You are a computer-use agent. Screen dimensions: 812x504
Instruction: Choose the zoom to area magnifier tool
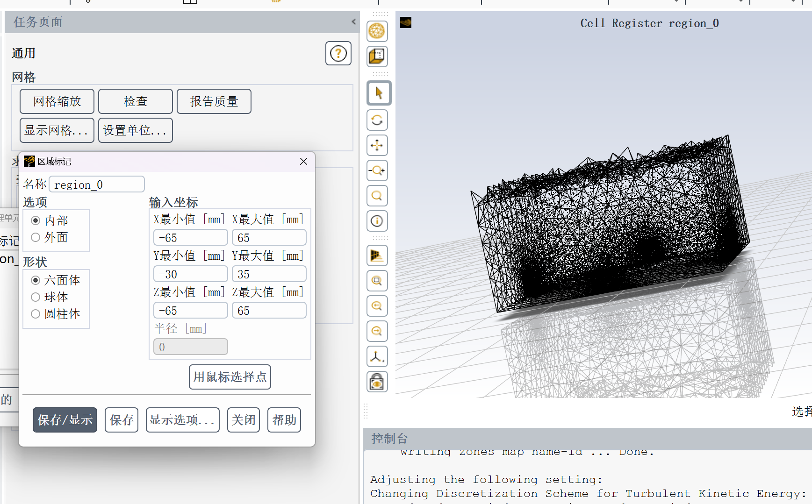377,196
